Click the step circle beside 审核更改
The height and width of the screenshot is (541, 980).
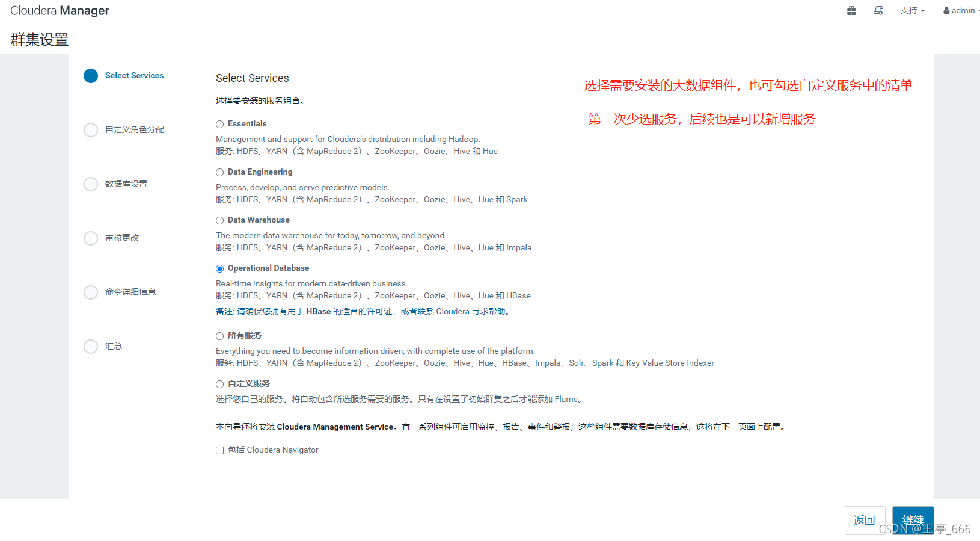pyautogui.click(x=91, y=238)
